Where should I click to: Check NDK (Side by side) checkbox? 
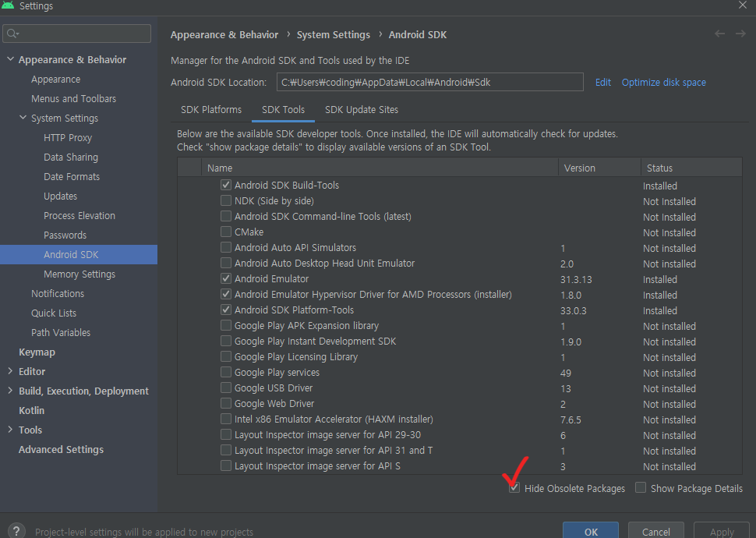226,200
